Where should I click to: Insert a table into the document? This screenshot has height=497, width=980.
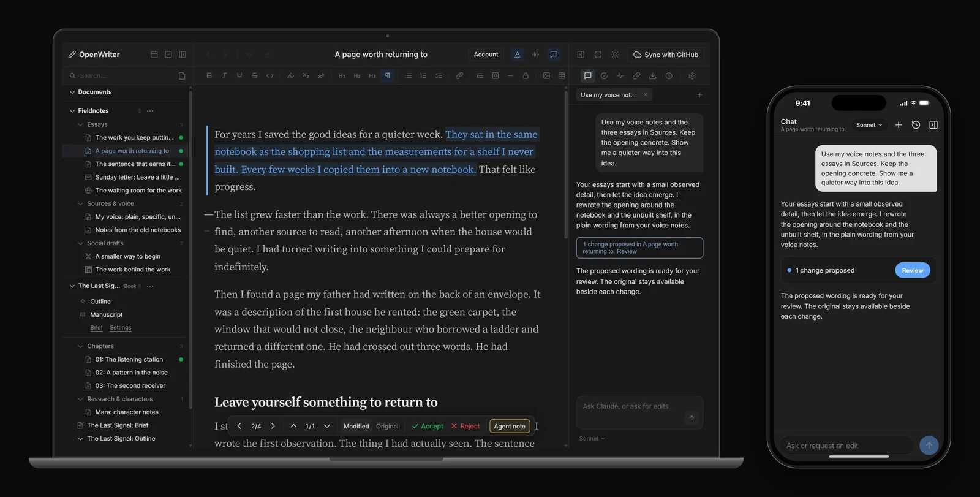tap(562, 76)
